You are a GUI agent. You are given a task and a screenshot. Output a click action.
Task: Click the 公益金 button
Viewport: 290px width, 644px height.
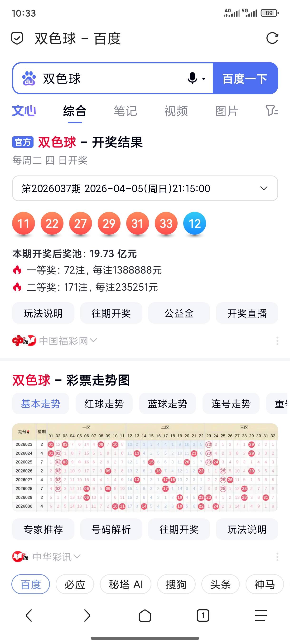179,313
